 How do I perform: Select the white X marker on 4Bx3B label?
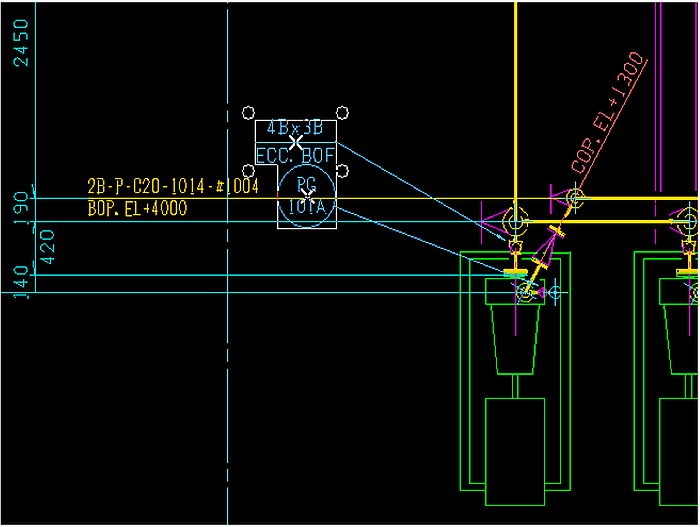(296, 142)
